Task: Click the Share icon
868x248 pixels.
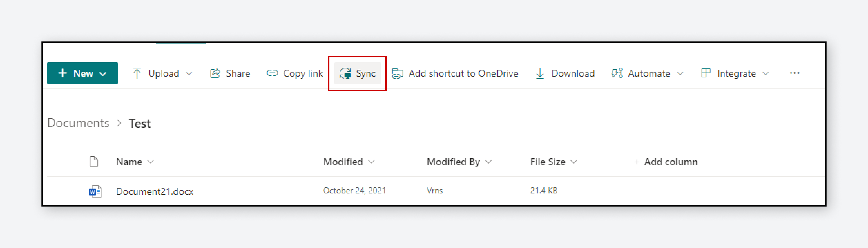Action: [x=215, y=73]
